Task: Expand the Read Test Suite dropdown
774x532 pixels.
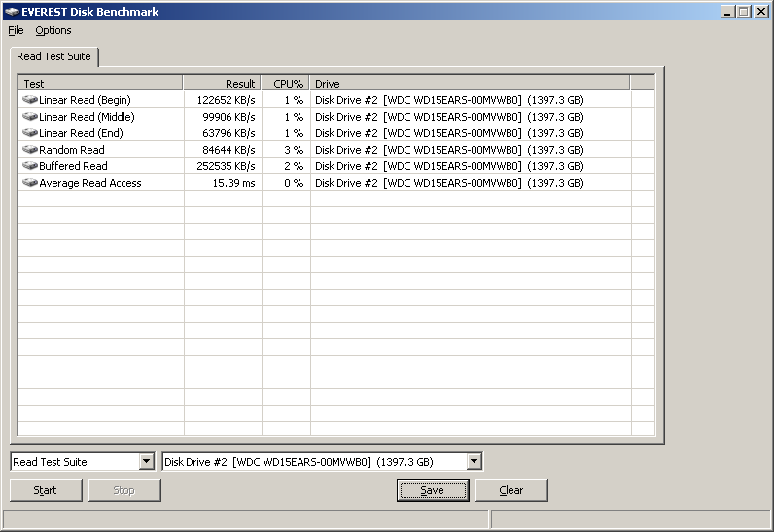Action: click(146, 462)
